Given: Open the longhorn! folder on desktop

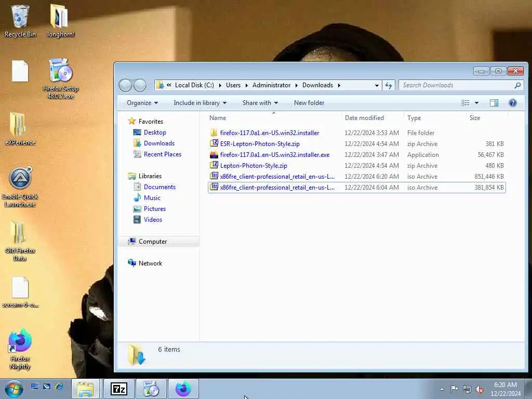Looking at the screenshot, I should 60,21.
